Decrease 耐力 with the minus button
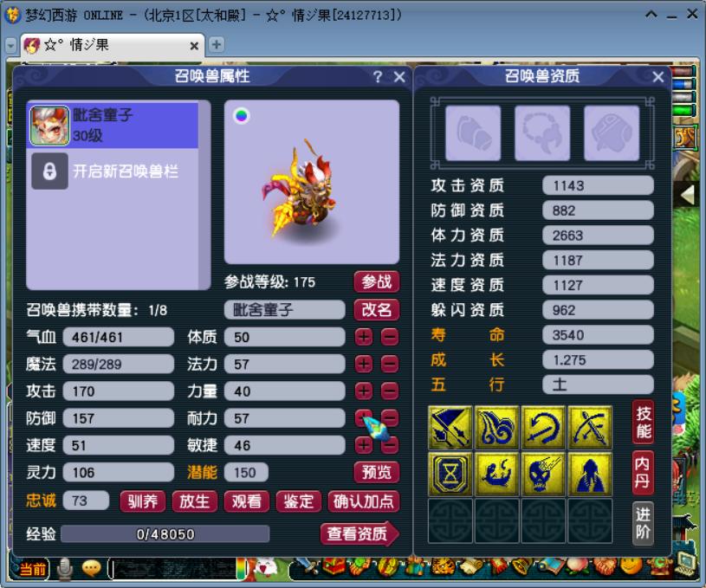Screen dimensions: 706x588 [x=391, y=417]
